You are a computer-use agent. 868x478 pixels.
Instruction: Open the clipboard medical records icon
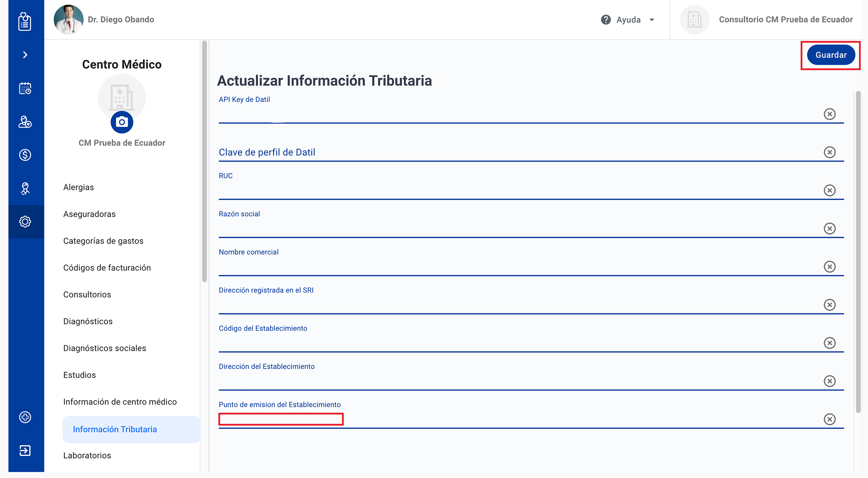[25, 22]
